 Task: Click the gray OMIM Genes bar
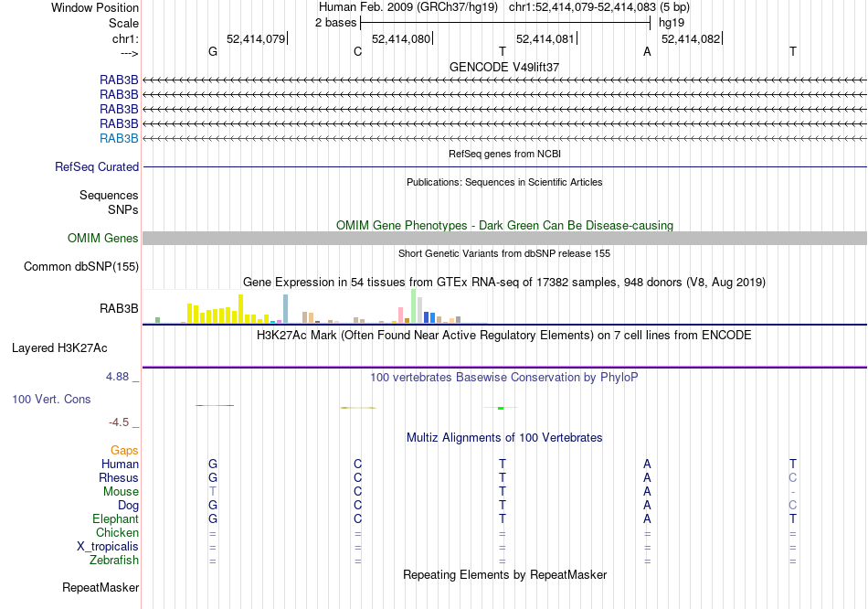[x=504, y=239]
